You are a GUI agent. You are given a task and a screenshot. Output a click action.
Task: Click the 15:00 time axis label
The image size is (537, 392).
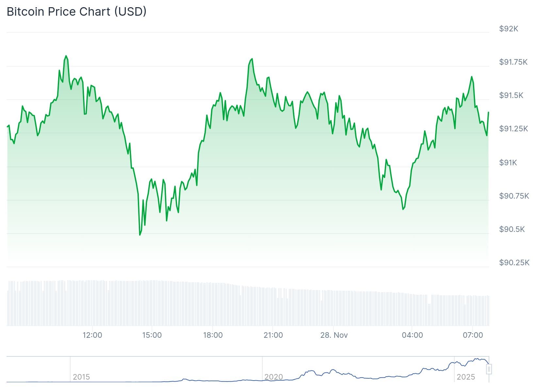pyautogui.click(x=152, y=335)
